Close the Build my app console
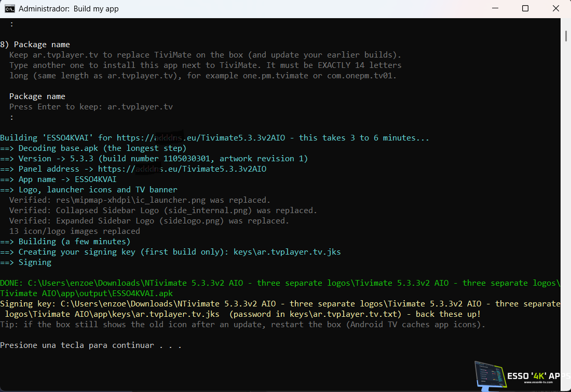Screen dimensions: 571x392 coord(556,8)
